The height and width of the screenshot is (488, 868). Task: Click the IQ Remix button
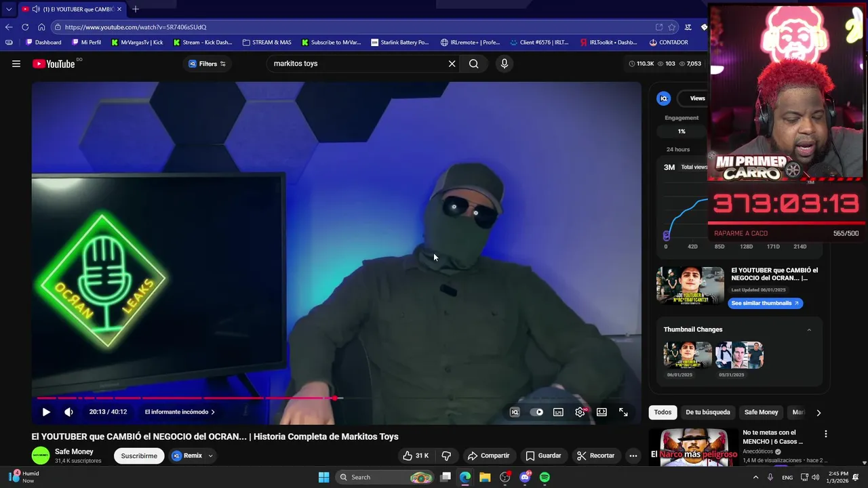coord(188,455)
